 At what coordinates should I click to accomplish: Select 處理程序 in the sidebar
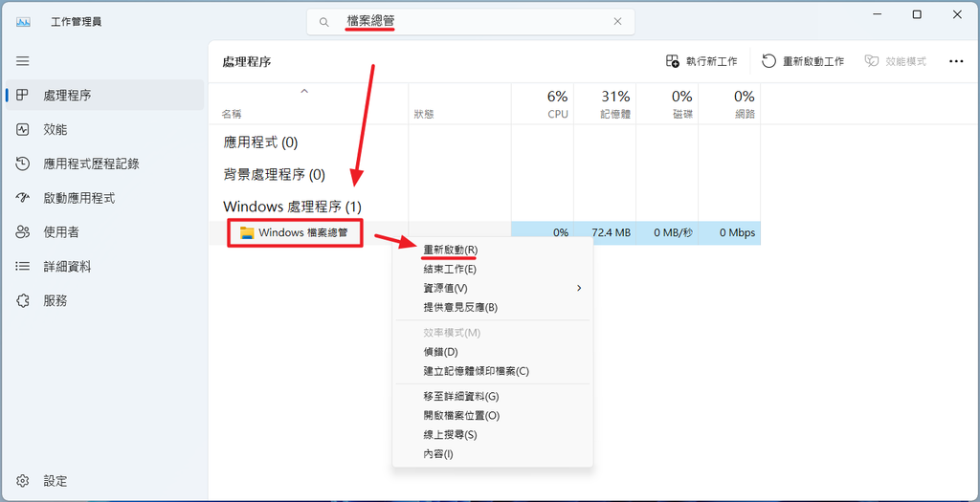coord(104,96)
